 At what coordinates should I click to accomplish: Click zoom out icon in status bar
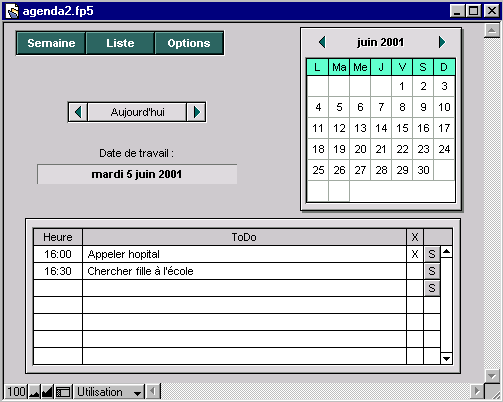(x=34, y=392)
